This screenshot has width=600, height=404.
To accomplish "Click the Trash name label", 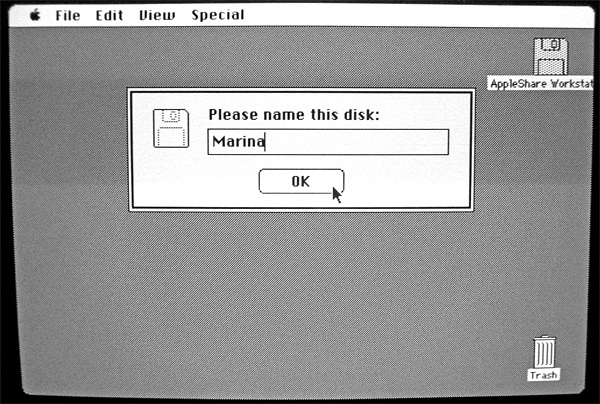I will (544, 375).
